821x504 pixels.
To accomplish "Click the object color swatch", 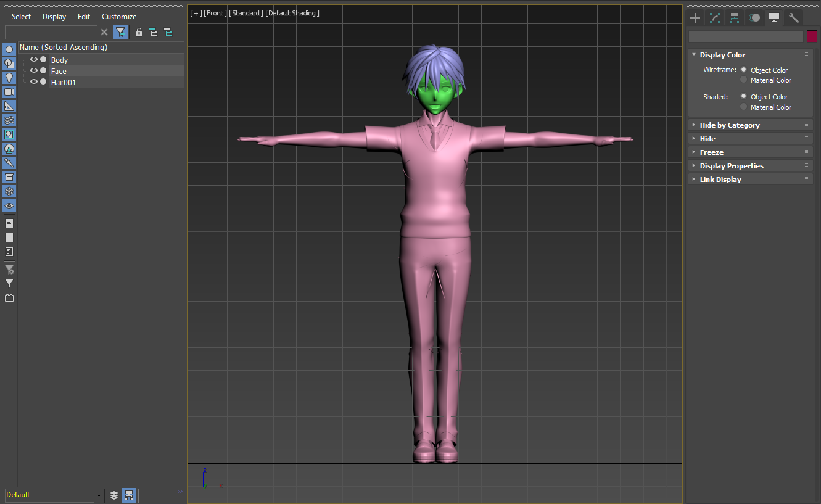I will 812,36.
